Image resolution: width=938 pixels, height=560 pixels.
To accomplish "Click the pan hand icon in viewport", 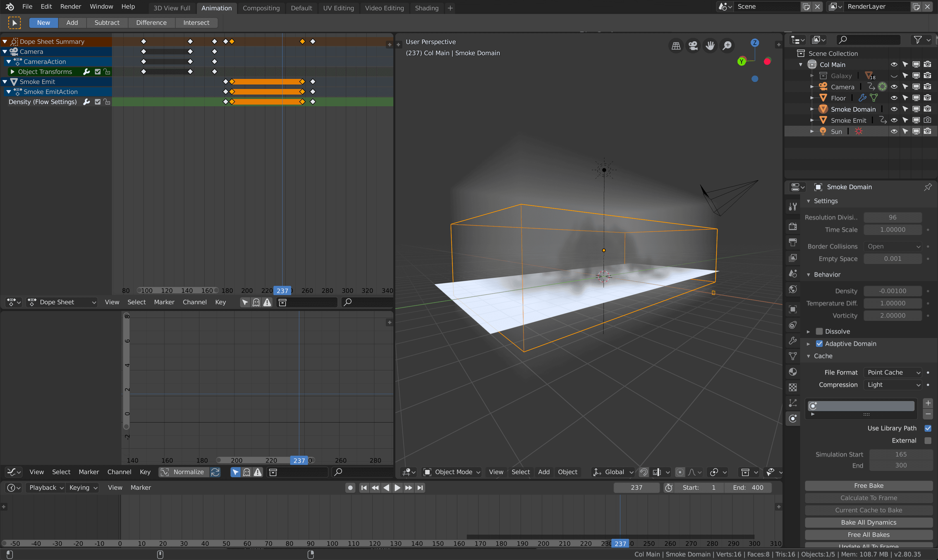I will (710, 46).
